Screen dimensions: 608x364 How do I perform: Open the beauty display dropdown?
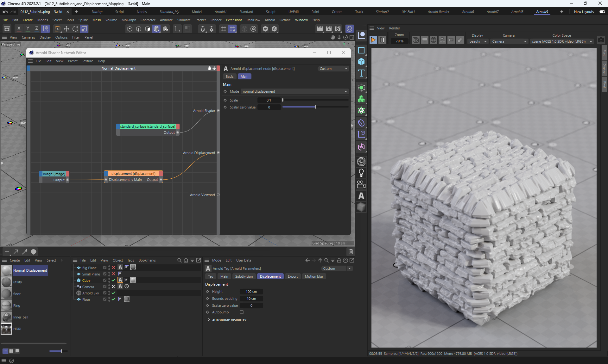click(478, 41)
